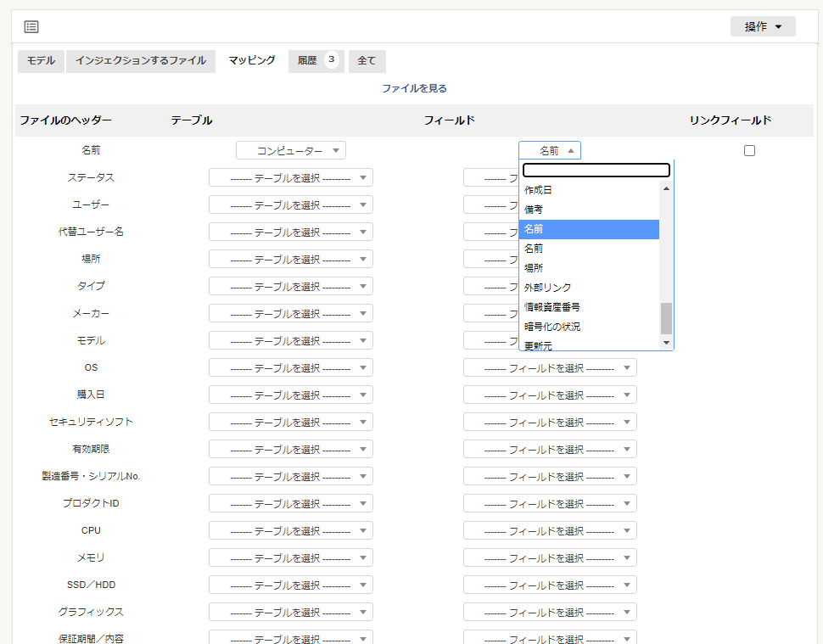The width and height of the screenshot is (823, 644).
Task: Select 暗号化の状況 from the field list
Action: [551, 327]
